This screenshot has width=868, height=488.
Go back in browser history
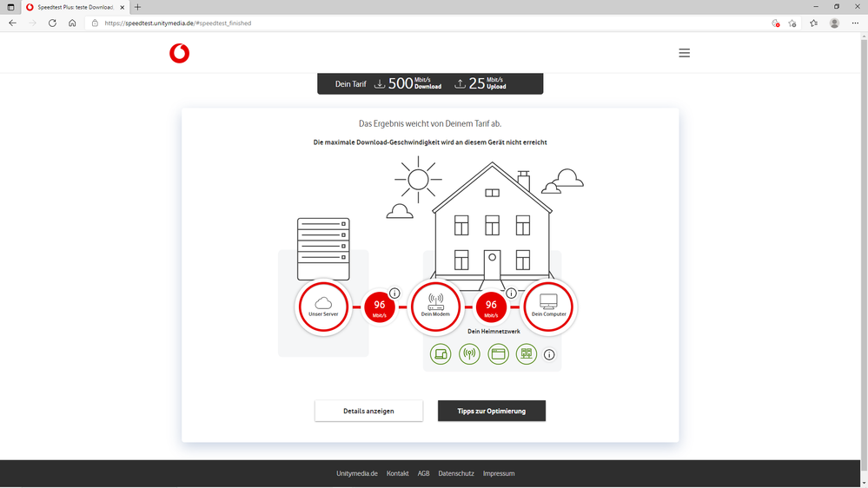point(13,23)
